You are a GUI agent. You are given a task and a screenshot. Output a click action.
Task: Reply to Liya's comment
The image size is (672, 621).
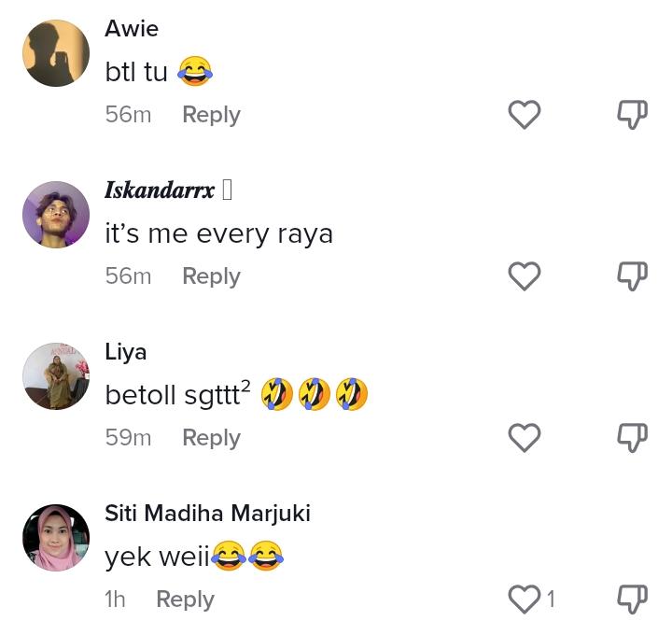211,438
